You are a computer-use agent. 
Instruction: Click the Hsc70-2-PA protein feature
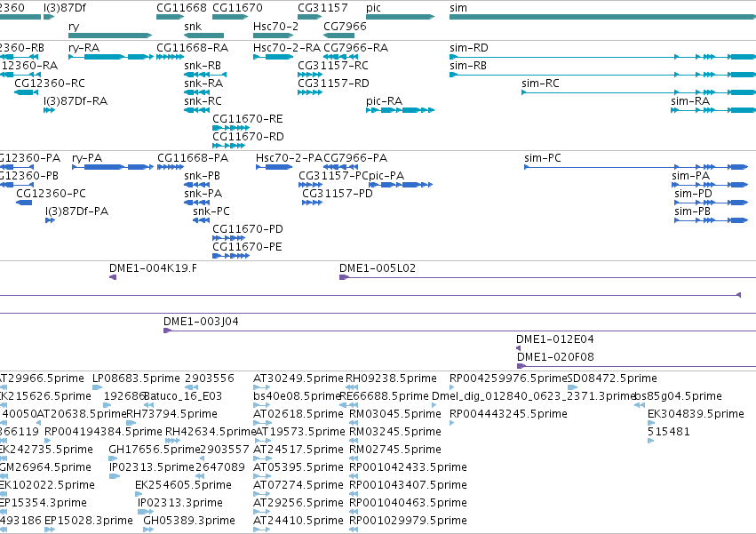(x=275, y=167)
